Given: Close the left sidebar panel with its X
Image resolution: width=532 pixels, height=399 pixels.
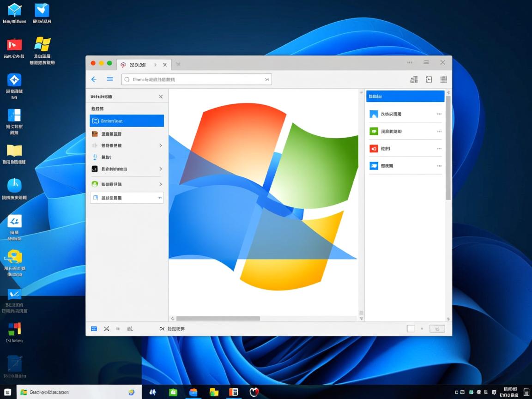Looking at the screenshot, I should [160, 97].
